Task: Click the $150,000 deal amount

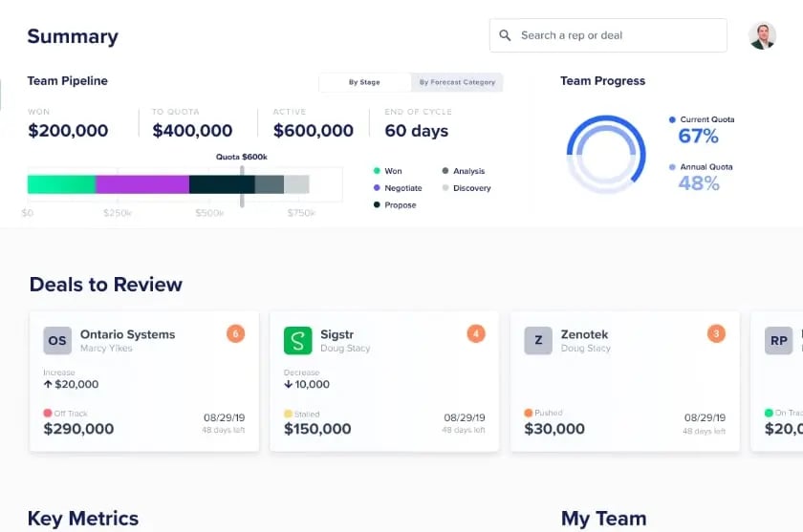Action: coord(317,429)
